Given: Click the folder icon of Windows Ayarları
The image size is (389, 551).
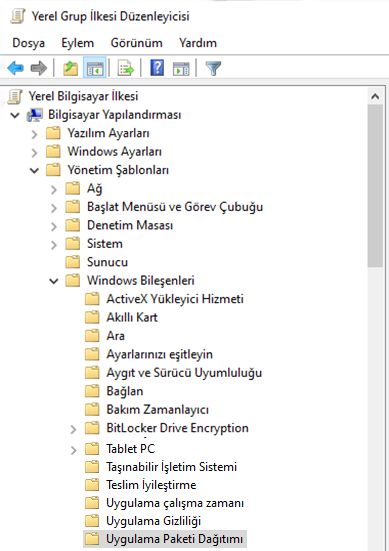Looking at the screenshot, I should tap(53, 151).
